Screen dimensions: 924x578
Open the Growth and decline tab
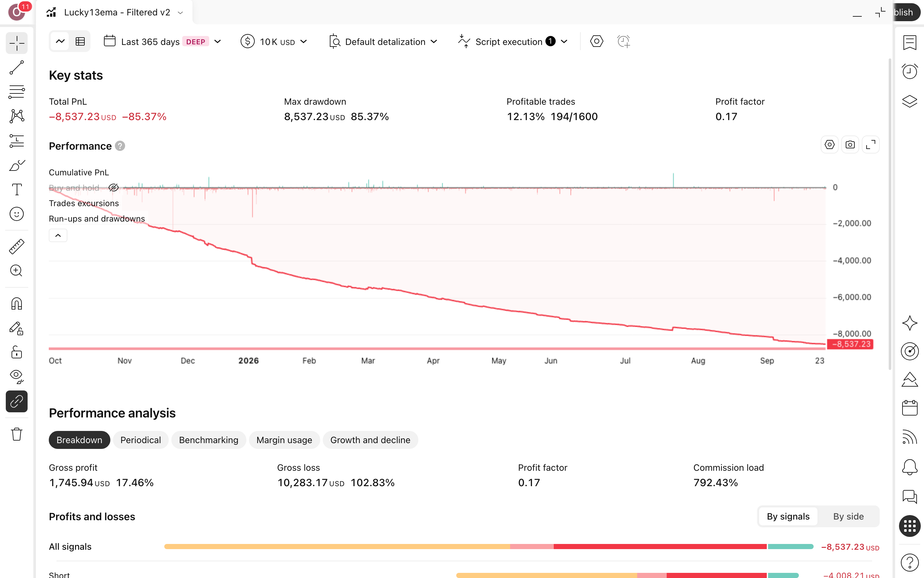click(x=370, y=440)
